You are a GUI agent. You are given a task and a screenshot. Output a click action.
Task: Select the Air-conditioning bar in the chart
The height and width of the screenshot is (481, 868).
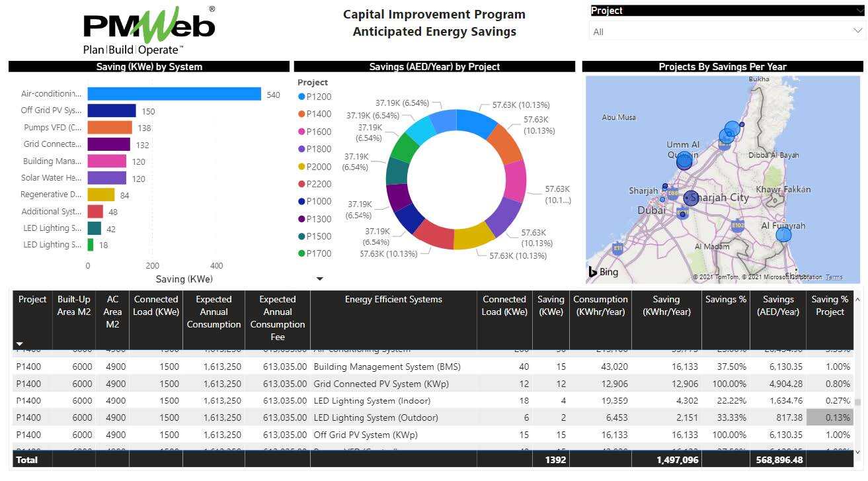(x=174, y=95)
